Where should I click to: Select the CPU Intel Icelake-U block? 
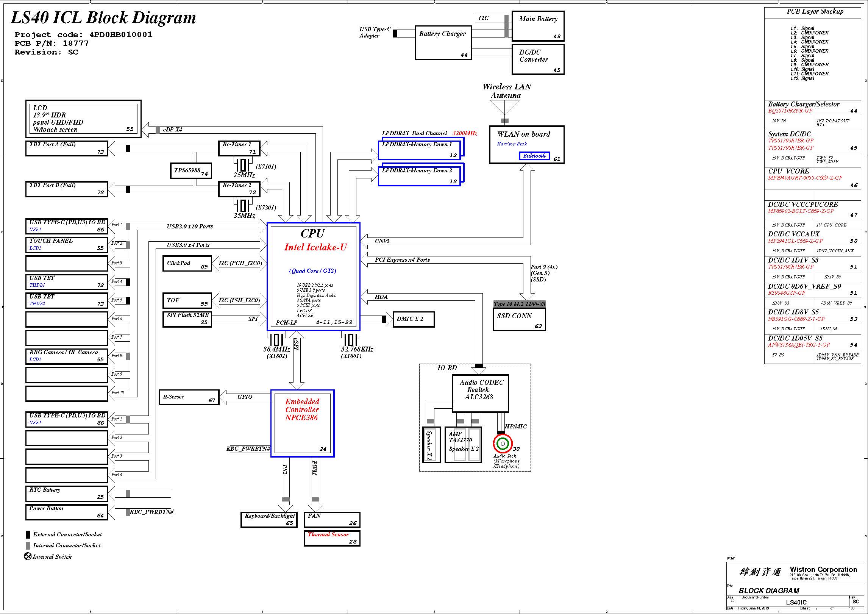(x=313, y=277)
